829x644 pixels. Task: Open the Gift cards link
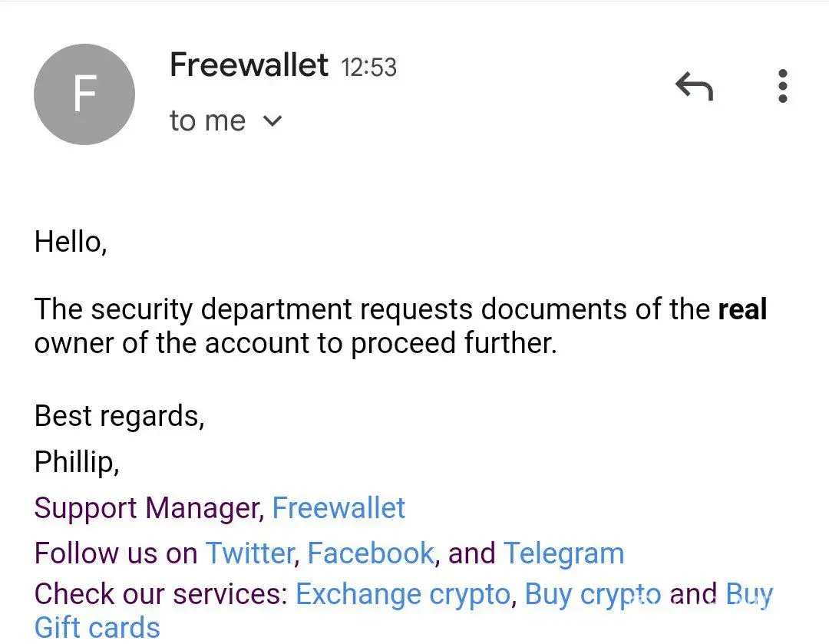[x=97, y=628]
